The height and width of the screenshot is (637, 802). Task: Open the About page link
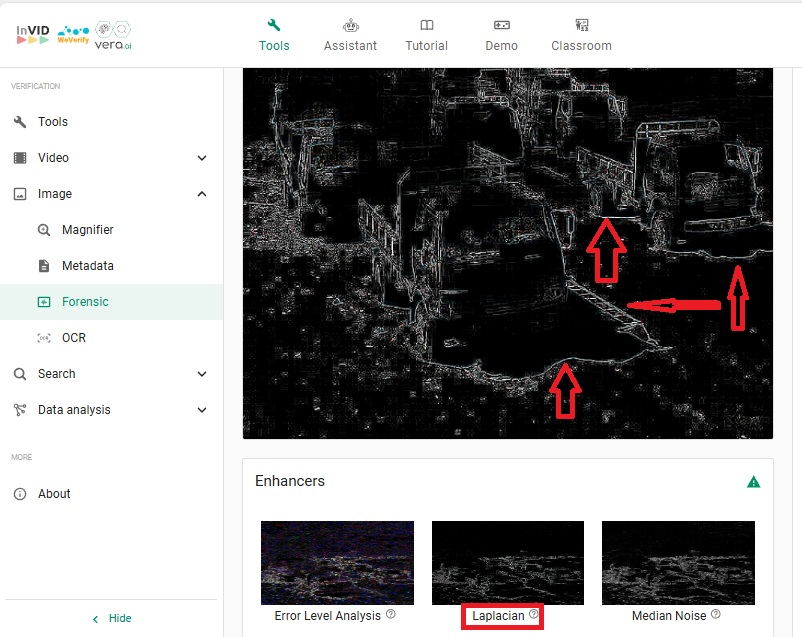tap(54, 494)
